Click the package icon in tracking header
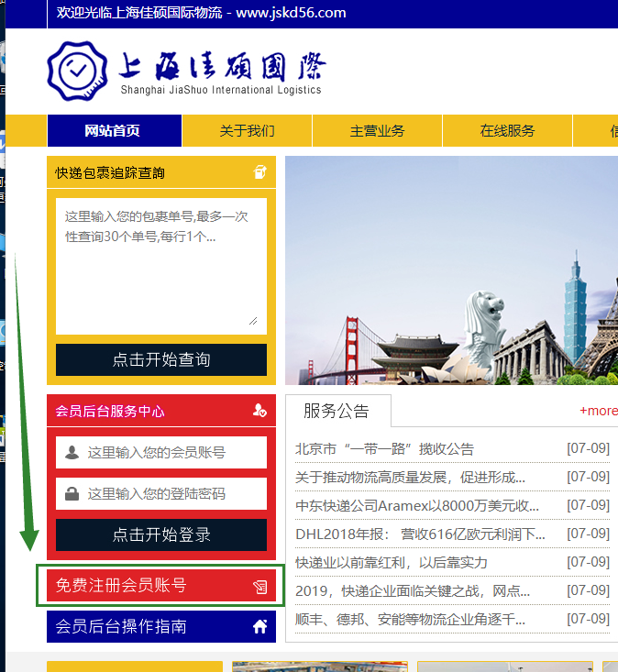Image resolution: width=618 pixels, height=672 pixels. (x=259, y=172)
